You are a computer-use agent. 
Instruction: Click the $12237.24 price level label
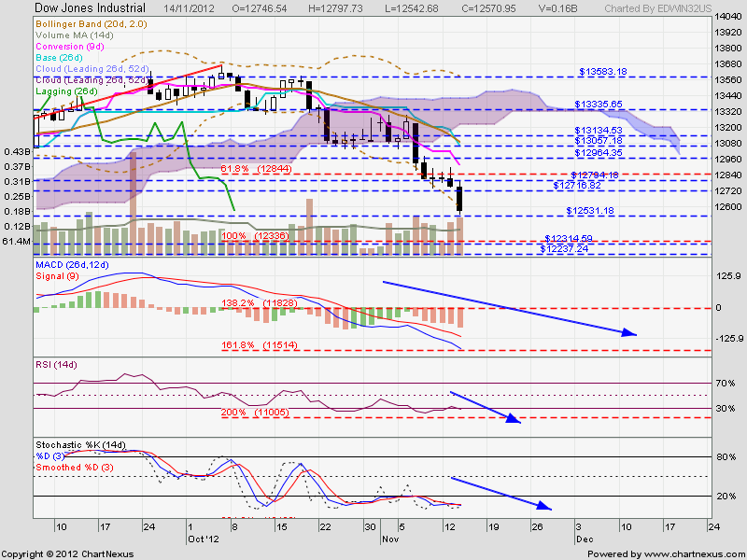click(564, 248)
